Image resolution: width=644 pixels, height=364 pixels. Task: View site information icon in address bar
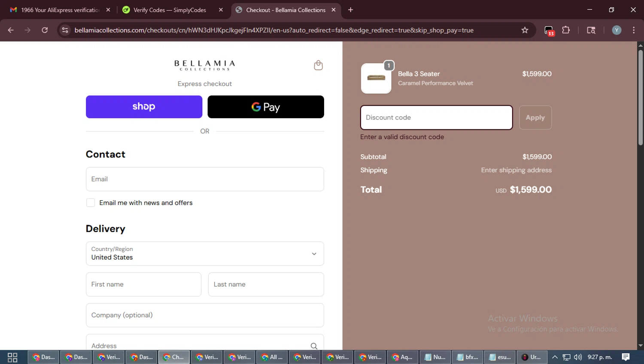65,30
